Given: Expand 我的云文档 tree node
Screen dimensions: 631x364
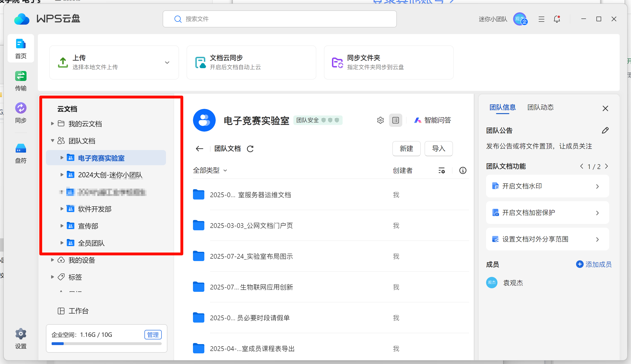Looking at the screenshot, I should 53,124.
